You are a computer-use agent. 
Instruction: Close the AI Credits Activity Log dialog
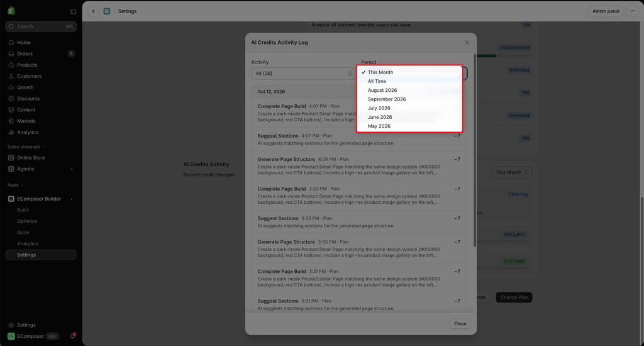467,42
